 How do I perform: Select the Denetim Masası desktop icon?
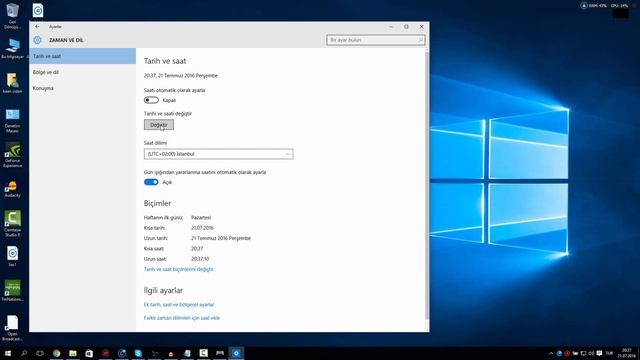(12, 121)
